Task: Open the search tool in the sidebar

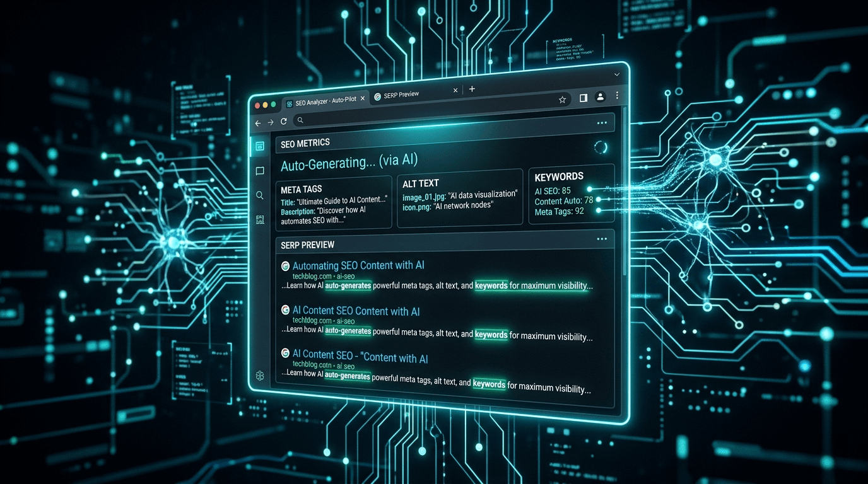Action: [x=259, y=195]
